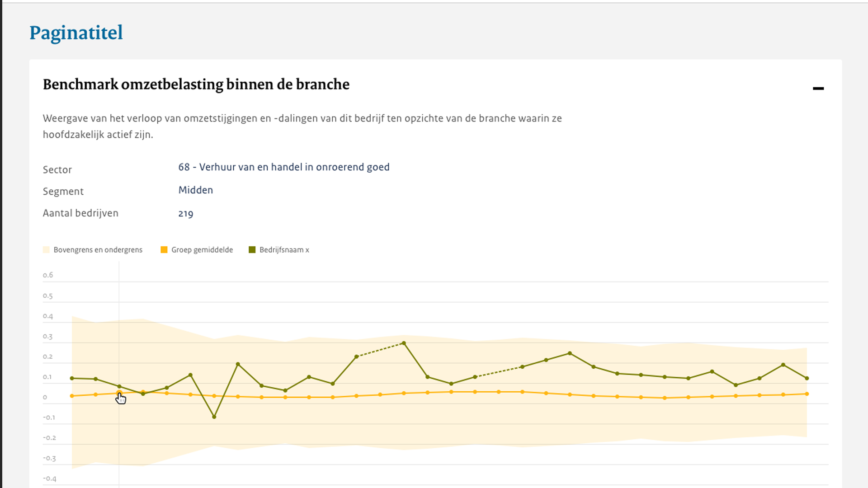Click the -0.4 label on the y-axis
The image size is (868, 488).
click(x=49, y=479)
